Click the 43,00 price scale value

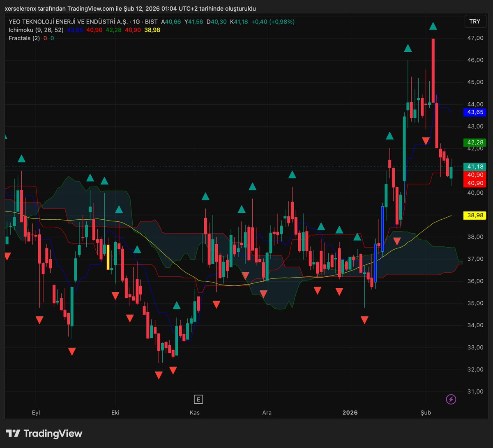[476, 126]
